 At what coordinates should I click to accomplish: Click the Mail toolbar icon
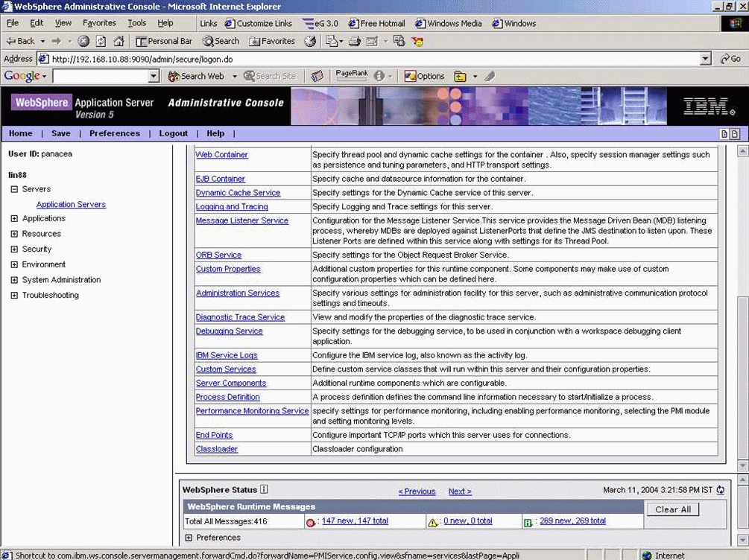[332, 41]
